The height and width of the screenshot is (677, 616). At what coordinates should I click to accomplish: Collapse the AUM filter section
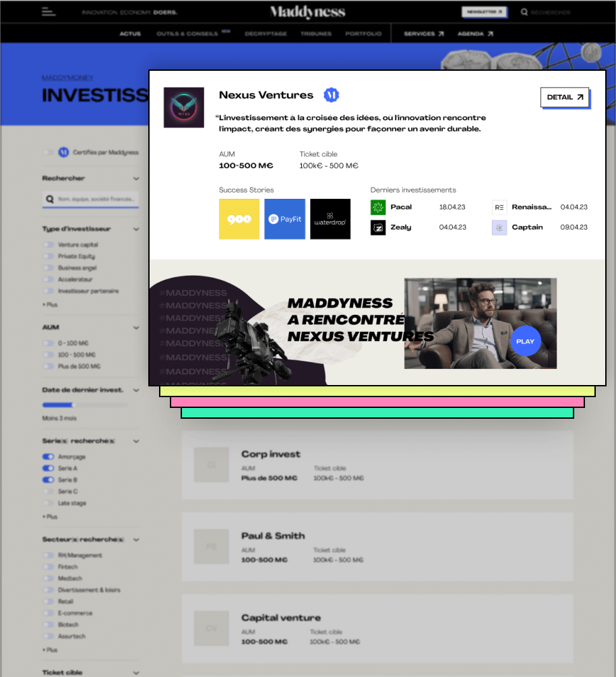136,328
